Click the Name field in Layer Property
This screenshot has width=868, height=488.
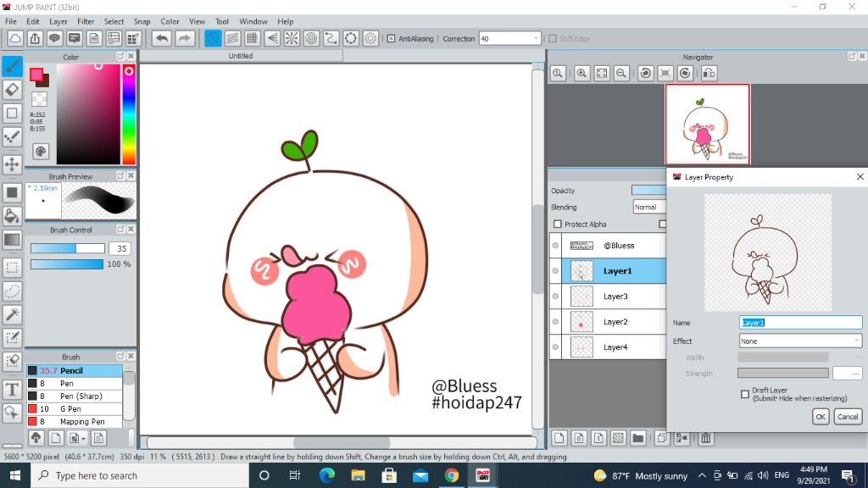(x=800, y=323)
